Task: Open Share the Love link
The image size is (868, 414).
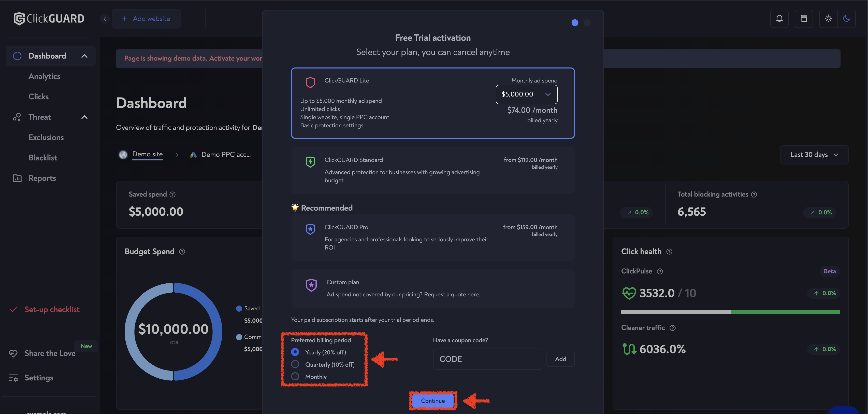Action: pyautogui.click(x=50, y=353)
